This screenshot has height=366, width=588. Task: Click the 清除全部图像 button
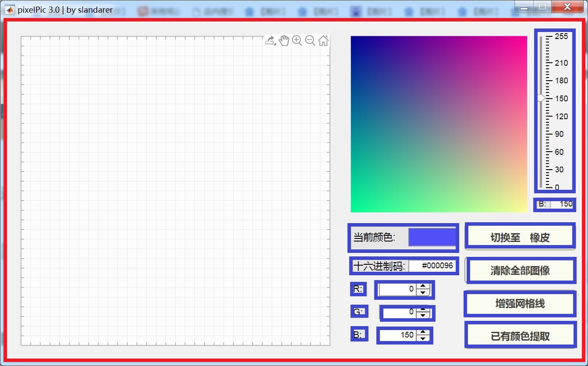click(x=520, y=270)
